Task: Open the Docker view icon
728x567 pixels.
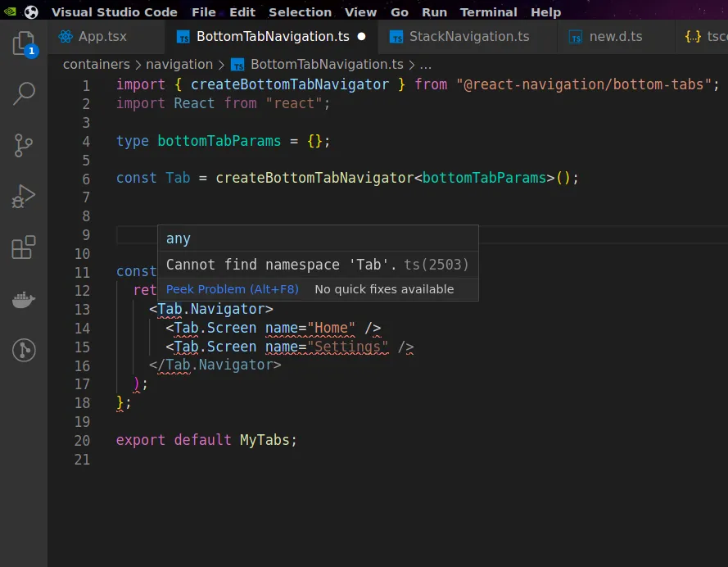Action: [23, 300]
